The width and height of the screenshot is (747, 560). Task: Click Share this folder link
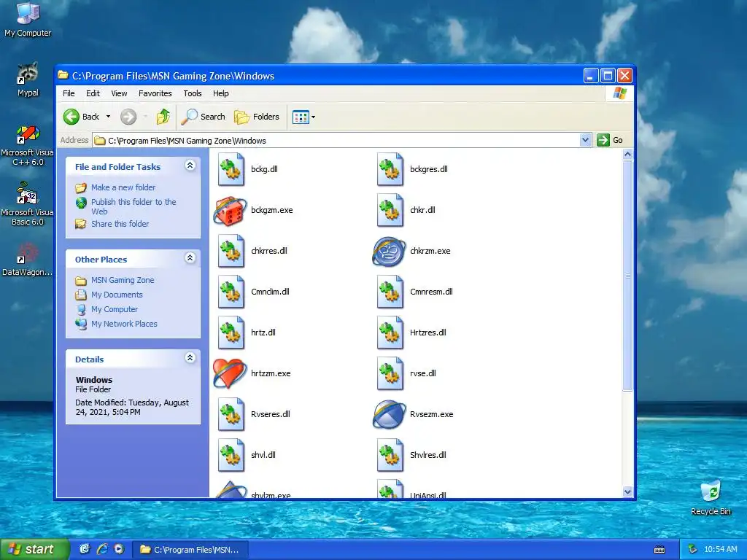click(120, 224)
